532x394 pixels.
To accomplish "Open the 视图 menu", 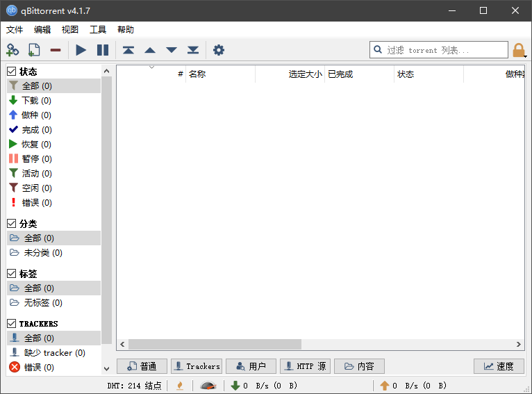I will (x=70, y=30).
